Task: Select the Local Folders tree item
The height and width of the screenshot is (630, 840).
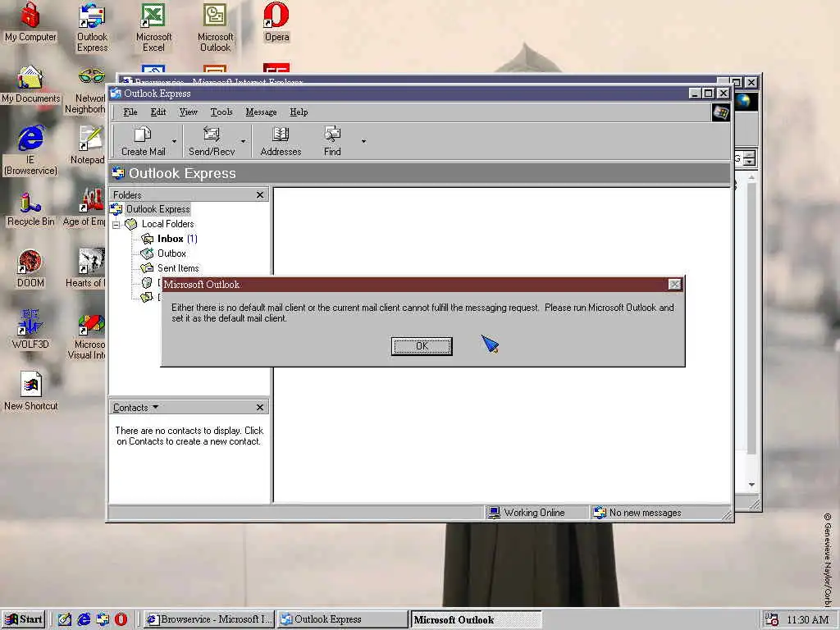Action: pyautogui.click(x=167, y=224)
